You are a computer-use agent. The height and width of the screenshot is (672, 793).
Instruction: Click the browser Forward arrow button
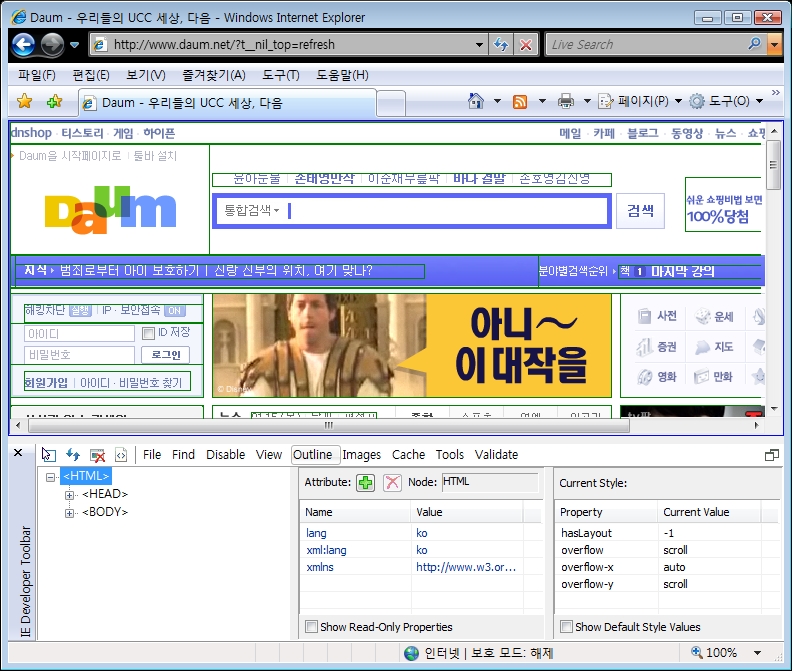pyautogui.click(x=52, y=44)
